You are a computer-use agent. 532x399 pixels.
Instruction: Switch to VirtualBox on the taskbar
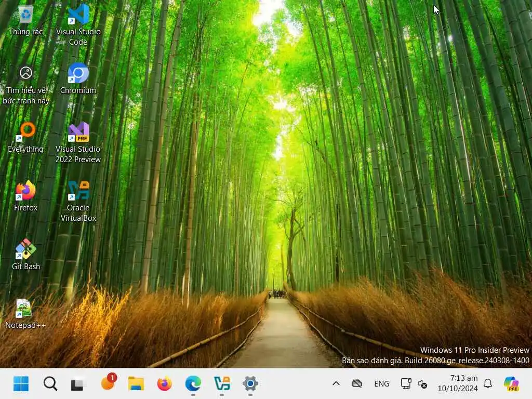222,384
